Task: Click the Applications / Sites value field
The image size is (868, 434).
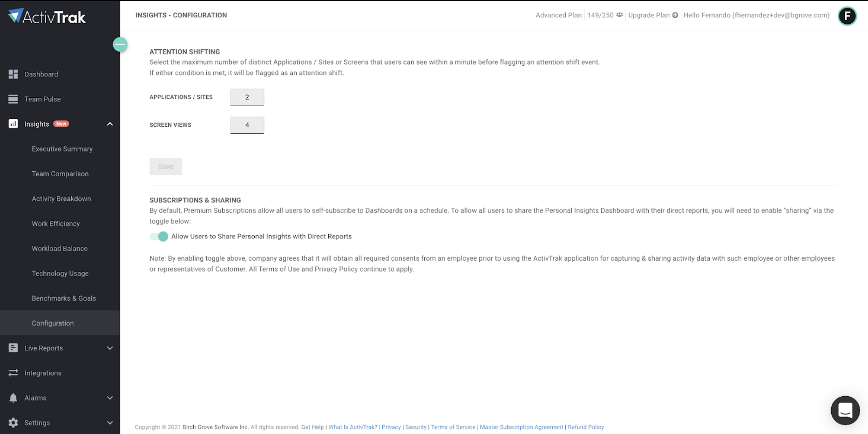Action: point(247,97)
